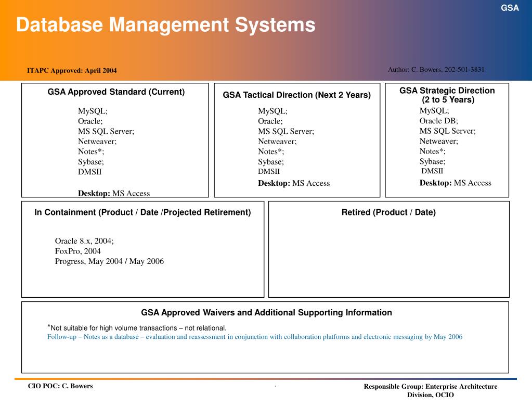The image size is (532, 406).
Task: Select the "Retired (Product / Date)" heading
Action: point(389,212)
